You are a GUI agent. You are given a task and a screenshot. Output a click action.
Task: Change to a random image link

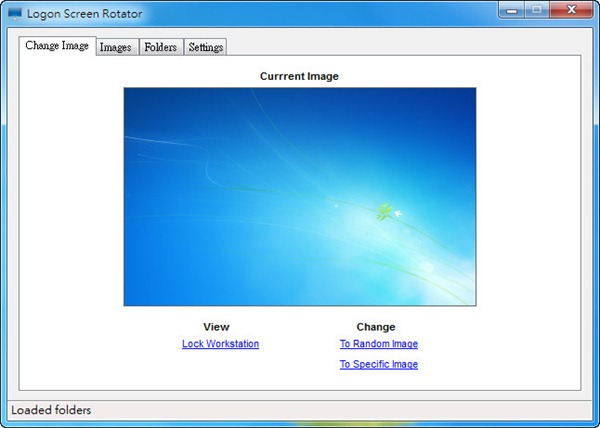click(378, 343)
